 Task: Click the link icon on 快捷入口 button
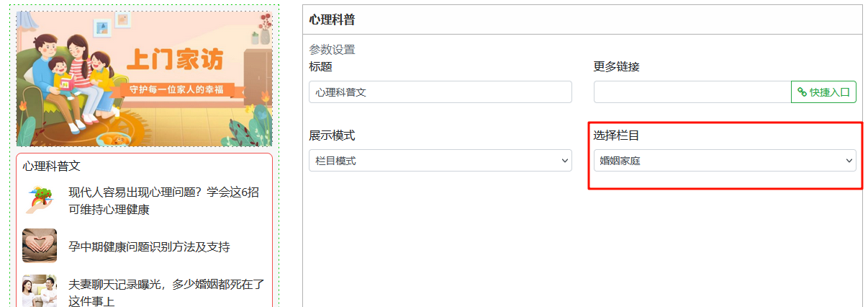pyautogui.click(x=802, y=92)
